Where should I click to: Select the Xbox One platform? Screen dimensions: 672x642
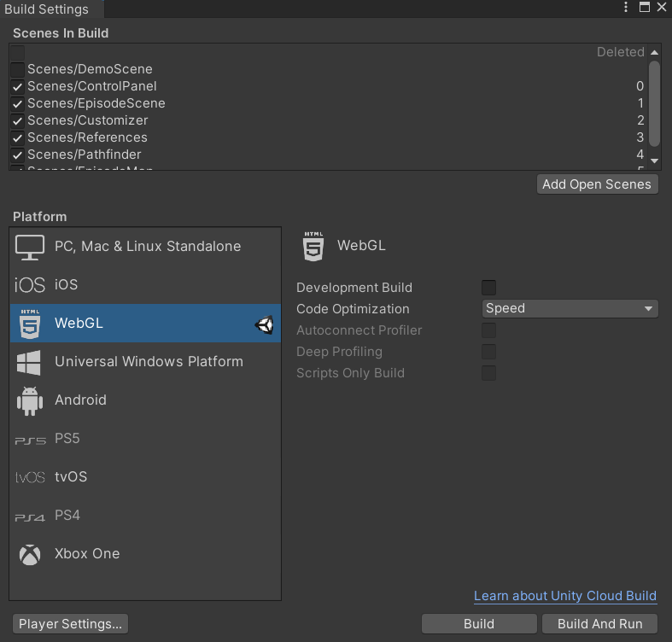click(145, 554)
